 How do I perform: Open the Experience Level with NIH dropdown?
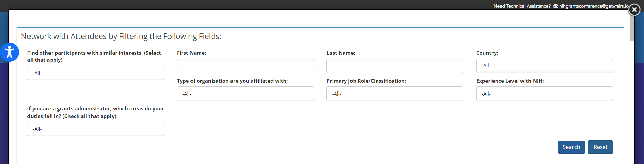pos(544,94)
